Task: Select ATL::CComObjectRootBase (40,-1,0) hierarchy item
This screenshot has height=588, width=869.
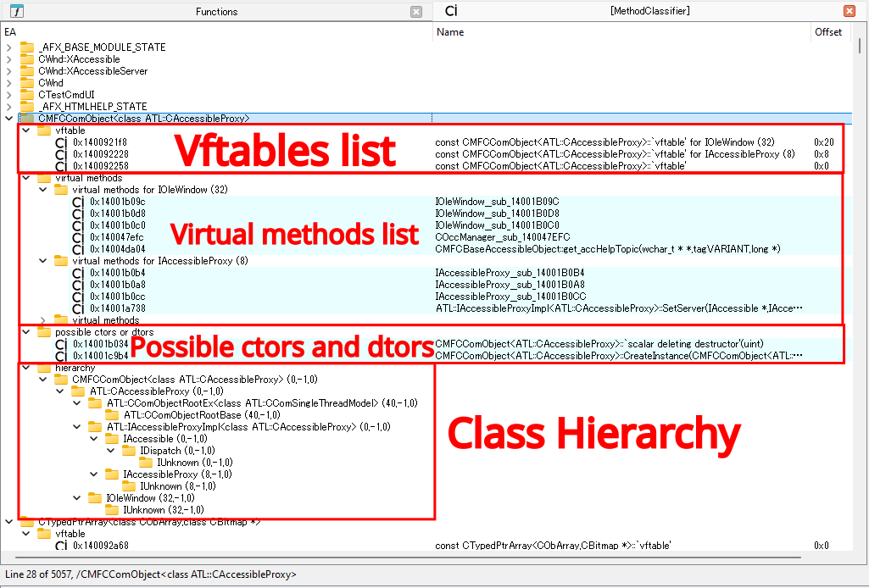Action: click(203, 415)
